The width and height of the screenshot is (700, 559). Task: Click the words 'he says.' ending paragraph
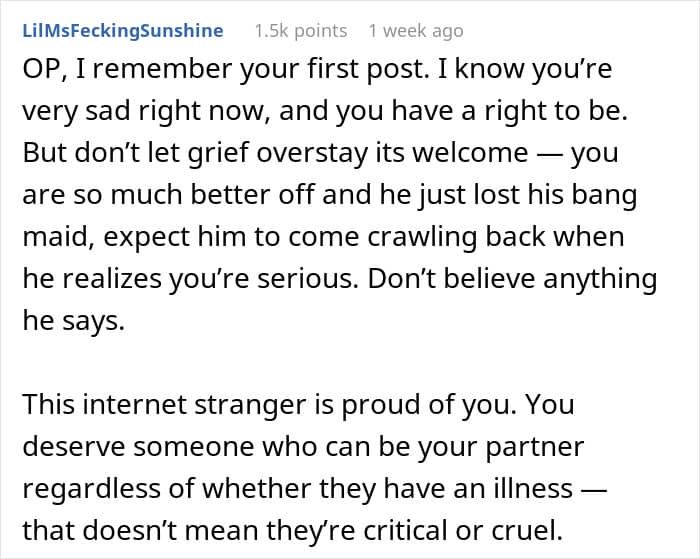point(74,321)
